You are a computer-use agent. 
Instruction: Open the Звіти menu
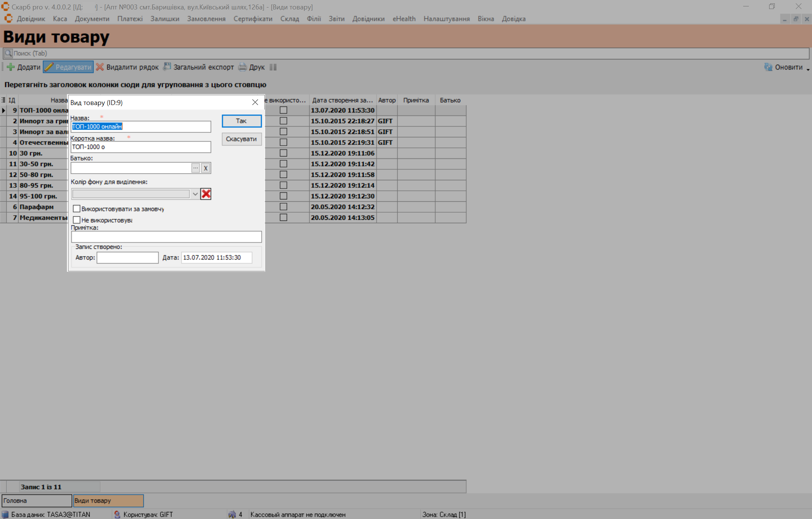pyautogui.click(x=336, y=19)
